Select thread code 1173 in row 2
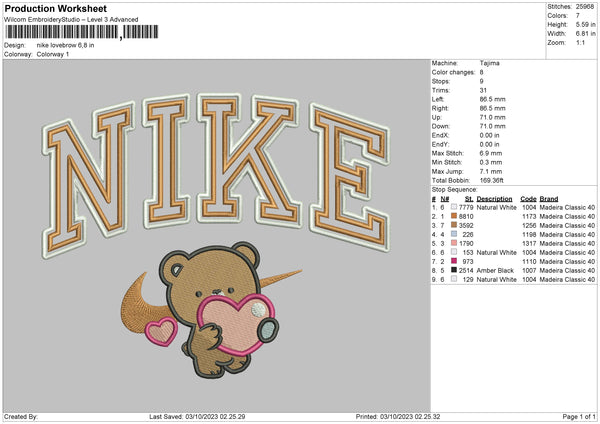 529,217
